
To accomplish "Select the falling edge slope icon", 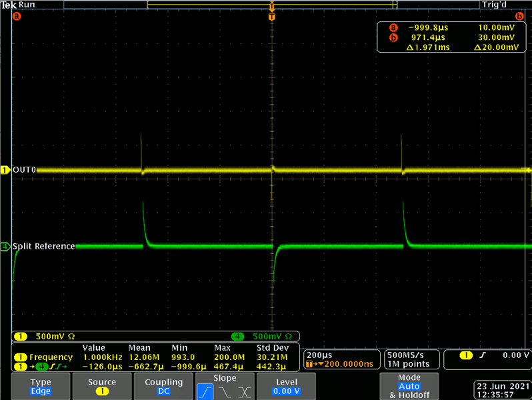I will pyautogui.click(x=225, y=392).
